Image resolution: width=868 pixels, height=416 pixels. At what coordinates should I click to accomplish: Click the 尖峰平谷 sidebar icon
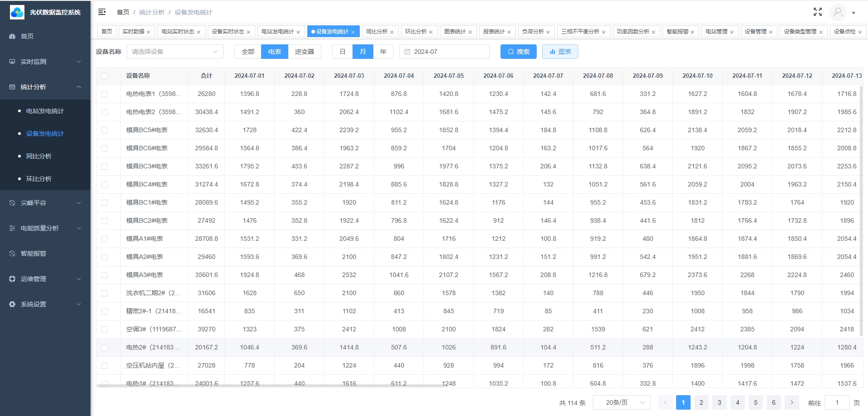click(x=12, y=203)
